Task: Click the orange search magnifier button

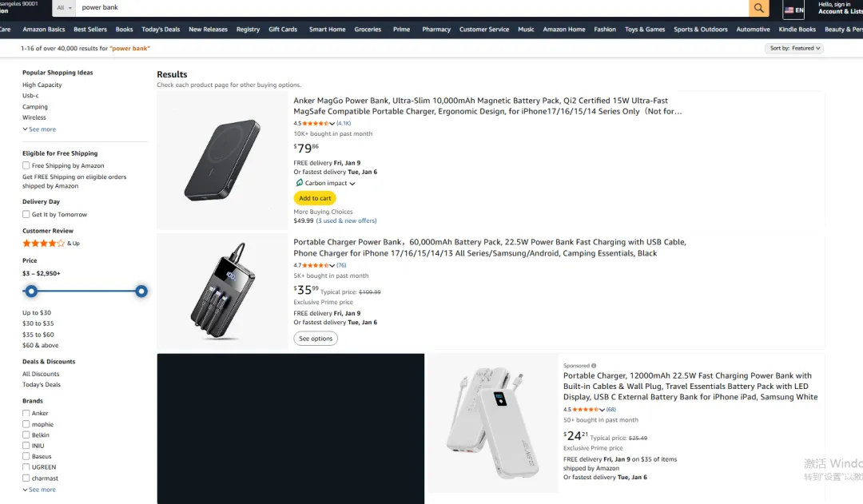Action: (x=758, y=8)
